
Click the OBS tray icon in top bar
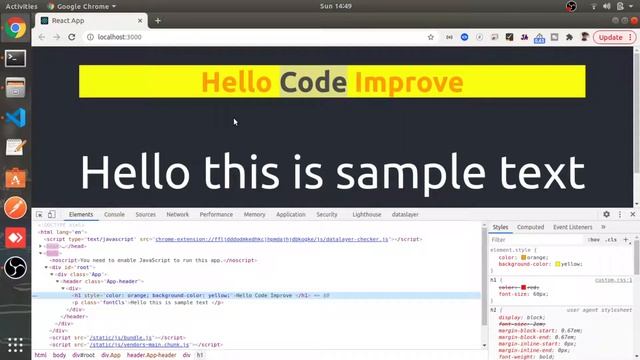[x=571, y=6]
